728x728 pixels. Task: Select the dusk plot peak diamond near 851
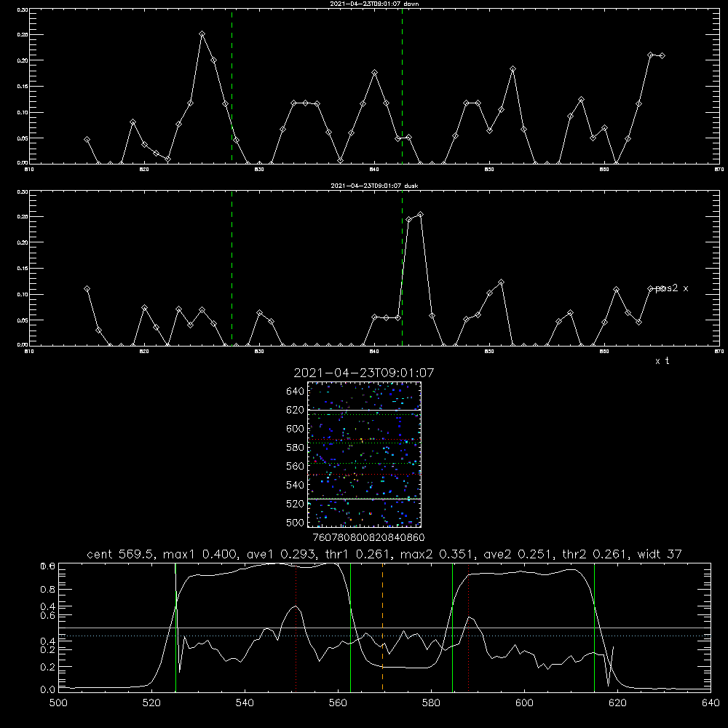[x=501, y=282]
